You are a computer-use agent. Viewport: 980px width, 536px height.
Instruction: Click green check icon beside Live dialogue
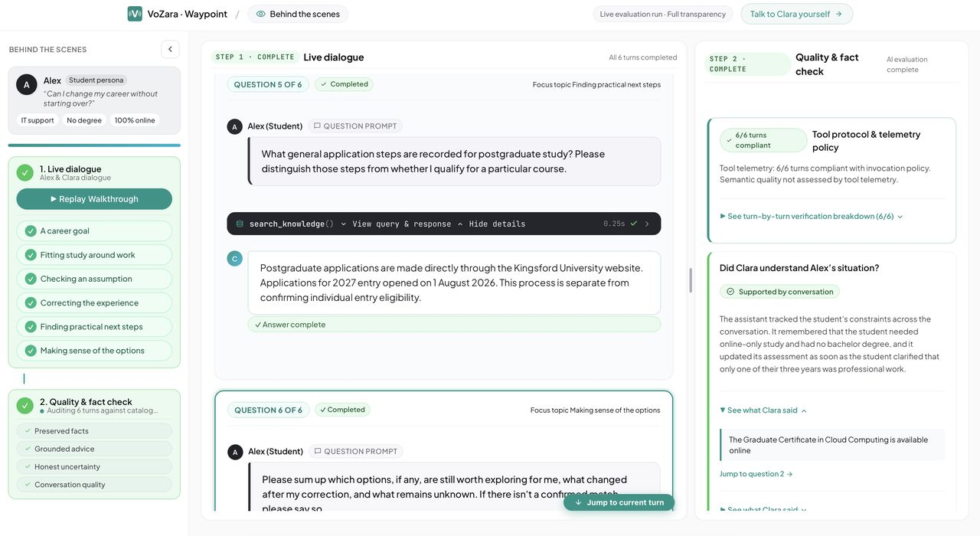pos(25,173)
